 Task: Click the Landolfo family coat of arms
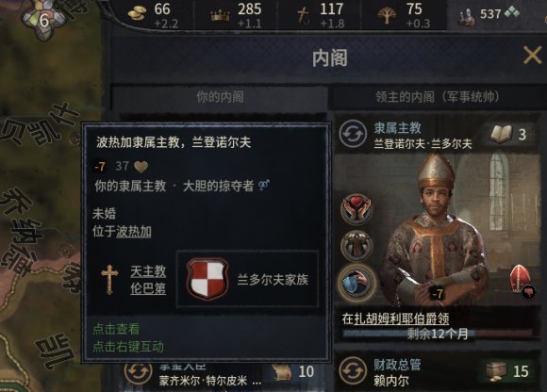[207, 279]
